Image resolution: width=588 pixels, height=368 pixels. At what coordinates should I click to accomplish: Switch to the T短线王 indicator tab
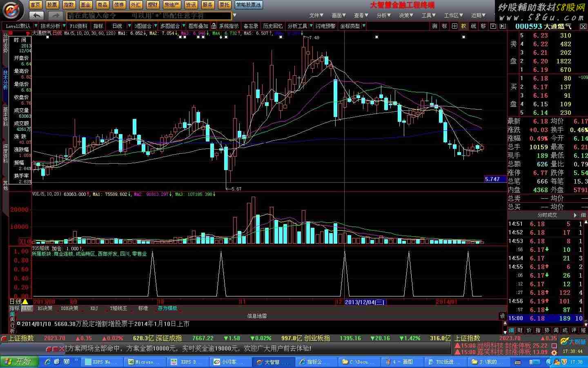tap(118, 308)
